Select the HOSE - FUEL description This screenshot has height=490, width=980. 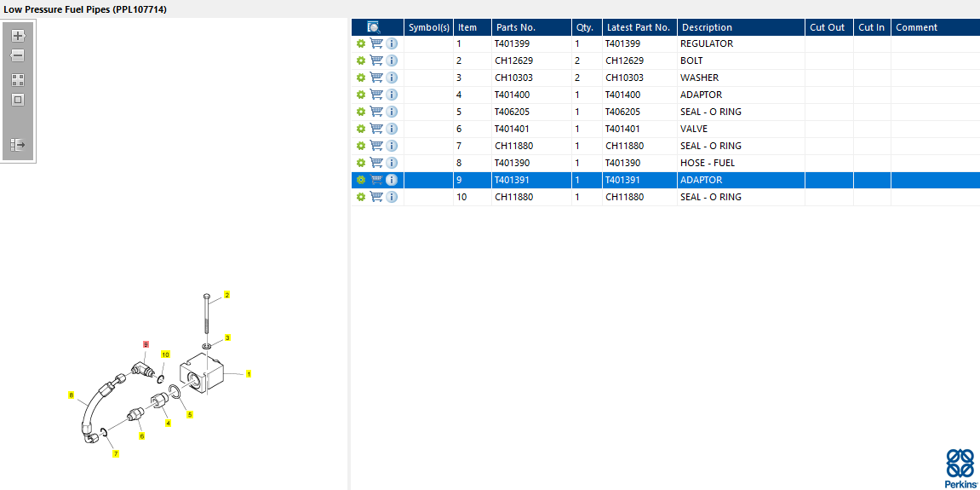tap(742, 163)
